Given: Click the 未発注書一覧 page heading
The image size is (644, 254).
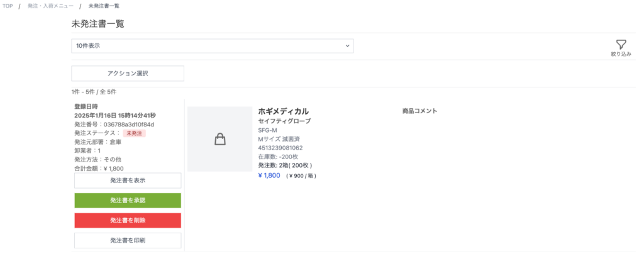Looking at the screenshot, I should (97, 24).
